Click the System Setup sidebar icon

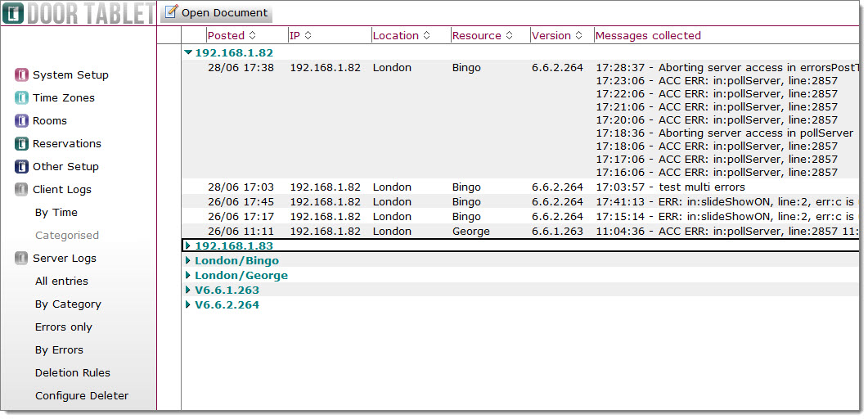21,74
